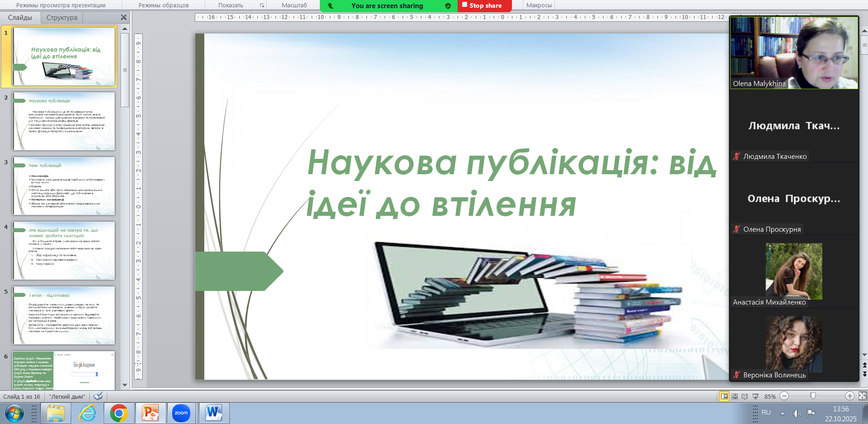Start slideshow from status bar icon
The image size is (868, 424).
coord(755,396)
